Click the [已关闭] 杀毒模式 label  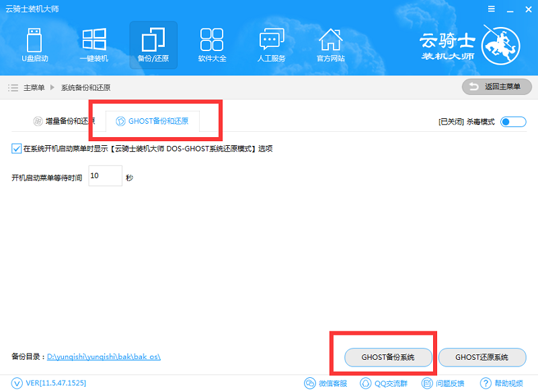(x=467, y=122)
